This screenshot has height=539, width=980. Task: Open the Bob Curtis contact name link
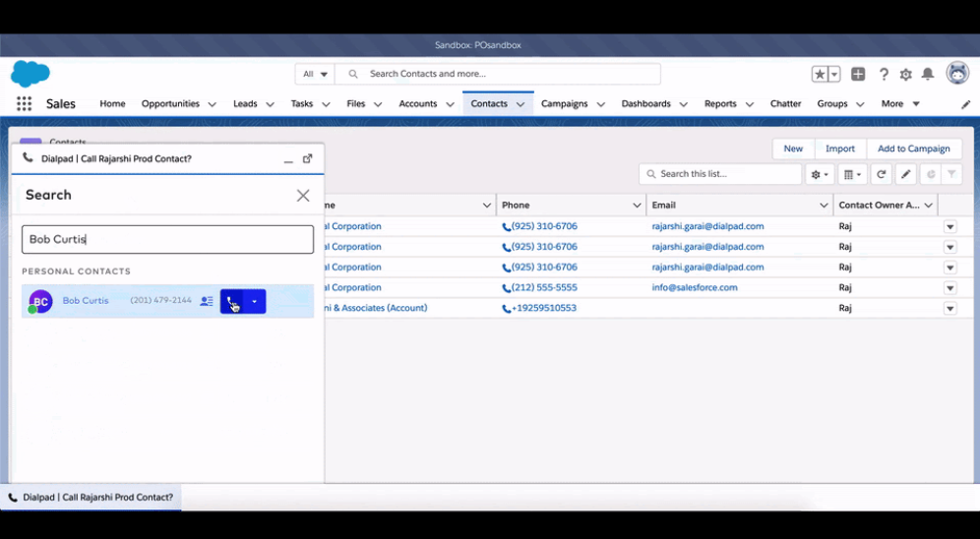tap(86, 301)
